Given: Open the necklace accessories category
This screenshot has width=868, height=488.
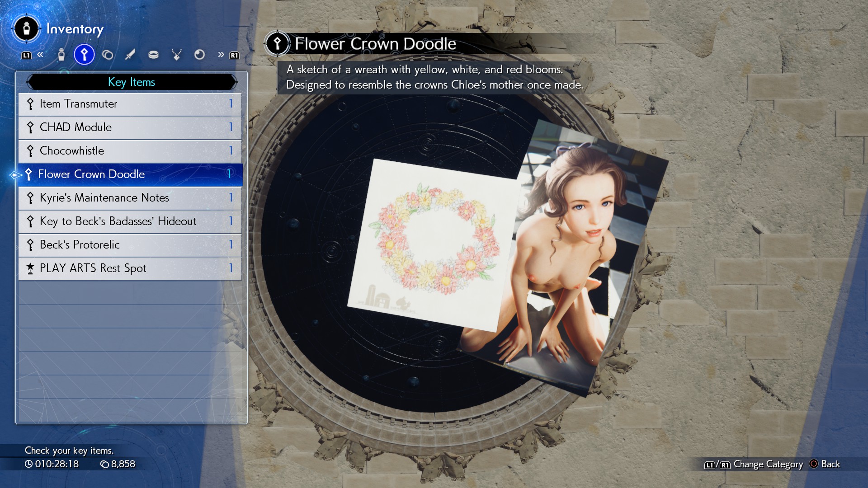Looking at the screenshot, I should pos(176,55).
